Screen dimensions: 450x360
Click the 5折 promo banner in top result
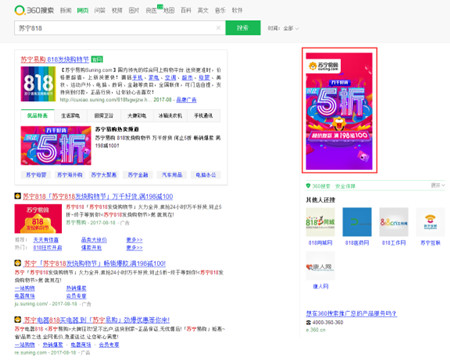(x=56, y=145)
